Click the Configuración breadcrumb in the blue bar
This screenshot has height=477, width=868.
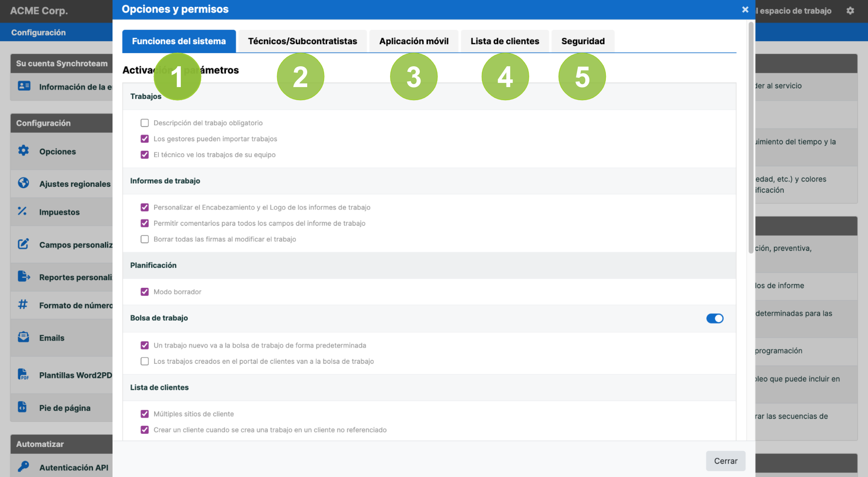(38, 32)
